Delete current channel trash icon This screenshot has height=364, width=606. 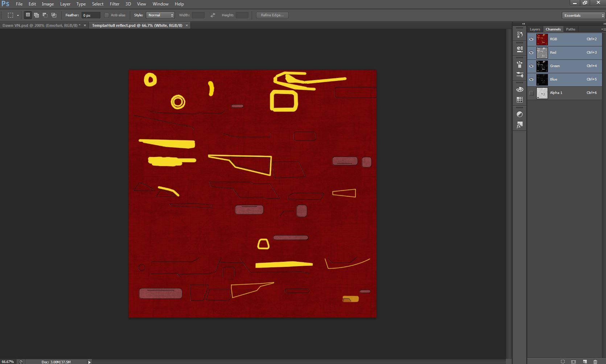coord(595,361)
